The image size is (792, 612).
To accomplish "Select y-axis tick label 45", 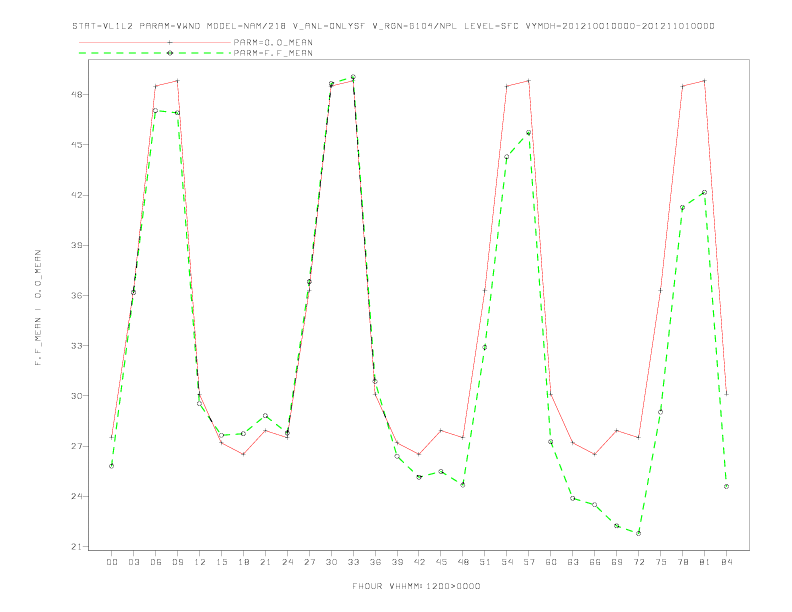I will 77,145.
